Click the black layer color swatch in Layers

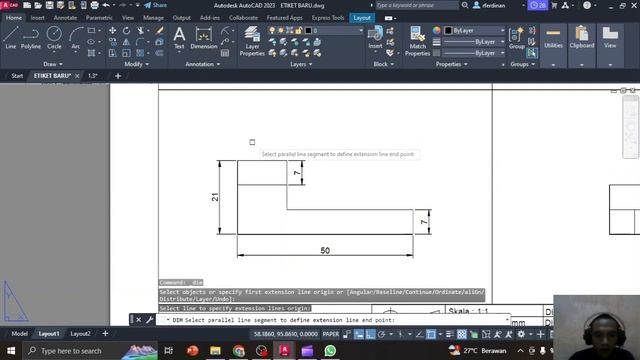(x=309, y=31)
